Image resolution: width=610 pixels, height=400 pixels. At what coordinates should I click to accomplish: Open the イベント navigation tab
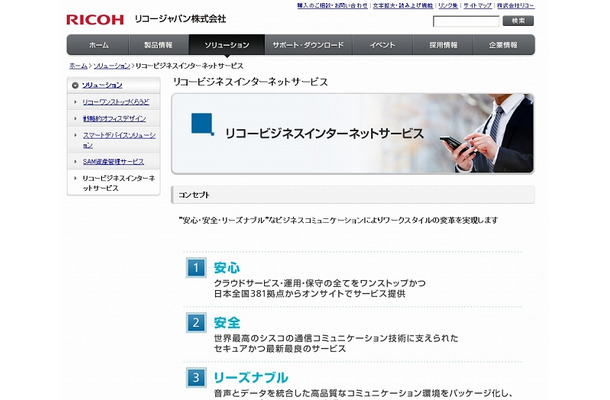coord(382,45)
